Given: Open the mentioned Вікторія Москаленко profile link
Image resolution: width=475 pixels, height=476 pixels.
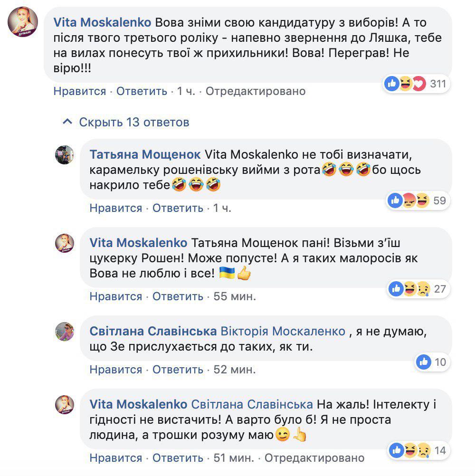Looking at the screenshot, I should point(284,331).
